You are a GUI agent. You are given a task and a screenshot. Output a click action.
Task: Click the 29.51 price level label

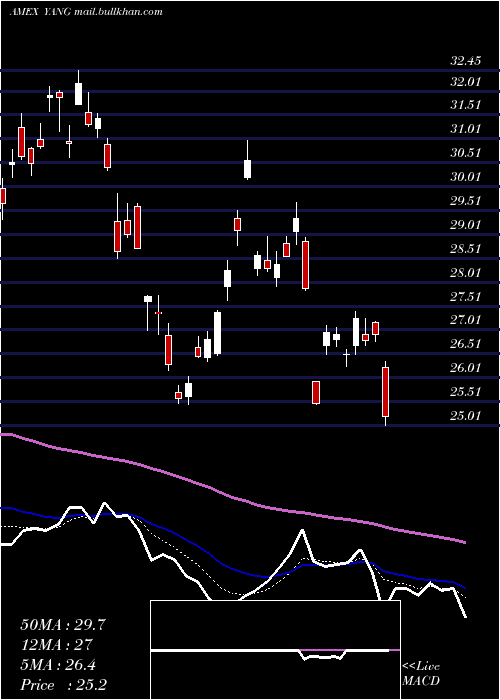tap(466, 201)
